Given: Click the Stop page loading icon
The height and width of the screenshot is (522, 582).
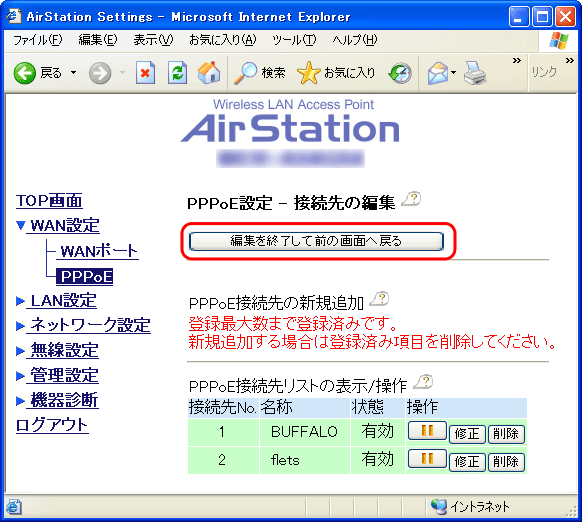Looking at the screenshot, I should [145, 73].
